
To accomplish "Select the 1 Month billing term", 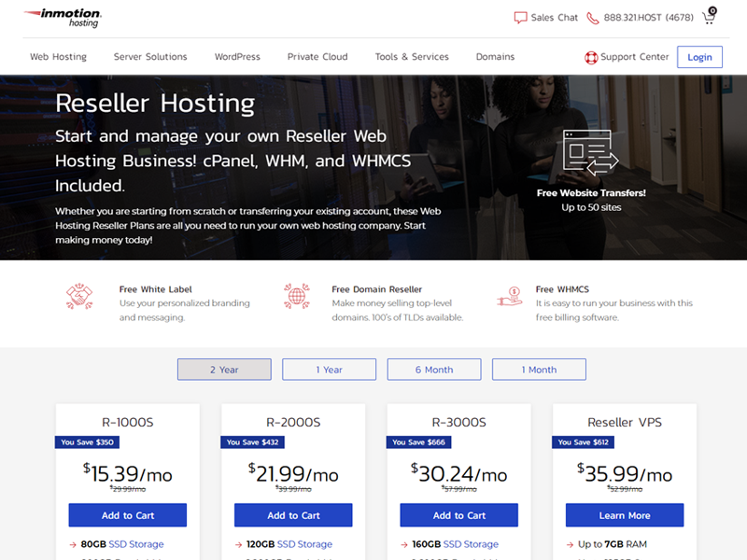I will pyautogui.click(x=539, y=370).
